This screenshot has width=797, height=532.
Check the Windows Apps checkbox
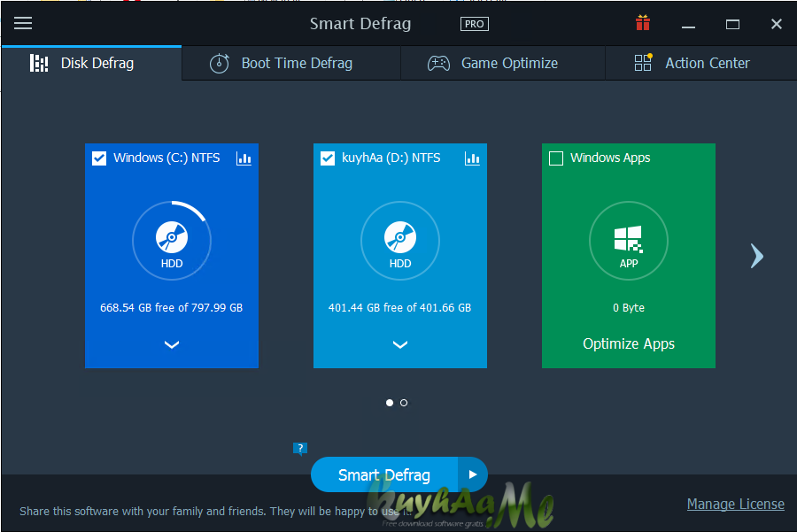pos(556,158)
